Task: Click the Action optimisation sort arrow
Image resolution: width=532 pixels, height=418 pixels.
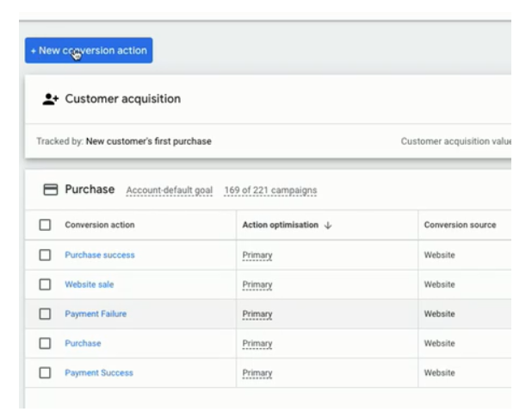Action: (x=328, y=225)
